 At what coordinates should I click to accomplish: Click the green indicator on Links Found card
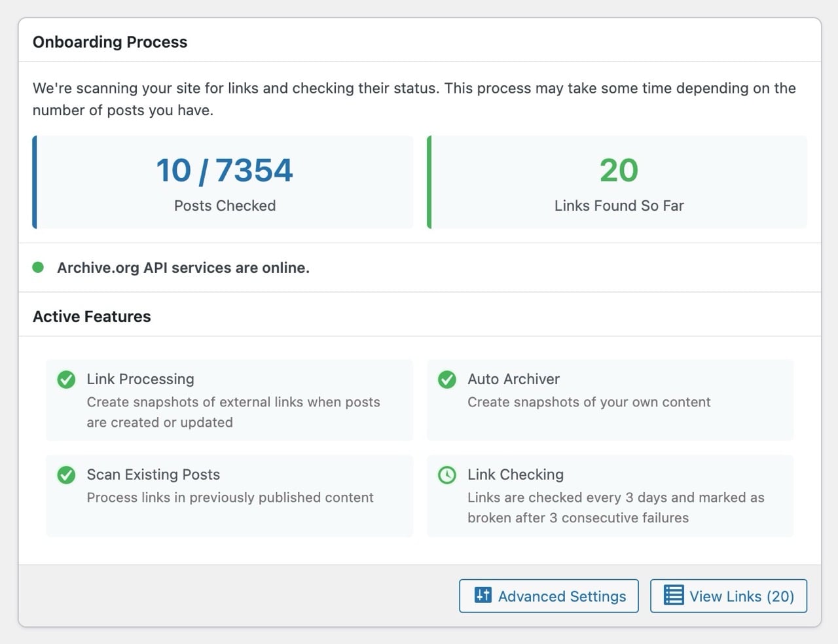pyautogui.click(x=429, y=182)
